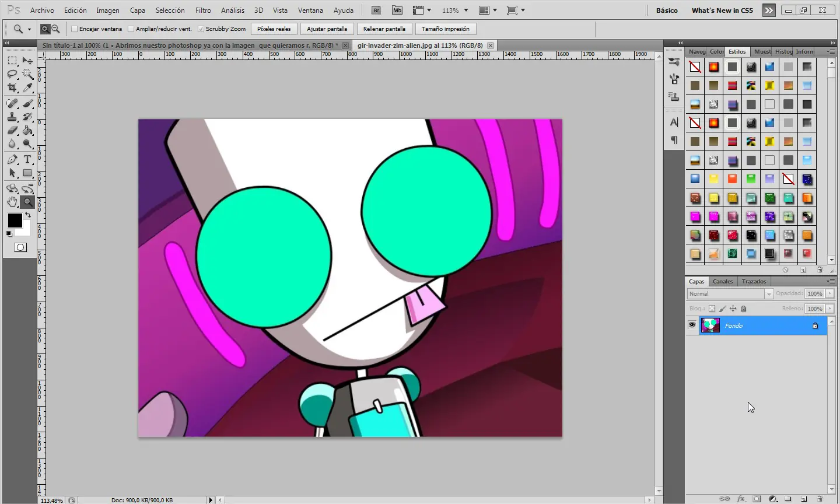Select the Eyedropper tool
The image size is (840, 504).
[27, 87]
